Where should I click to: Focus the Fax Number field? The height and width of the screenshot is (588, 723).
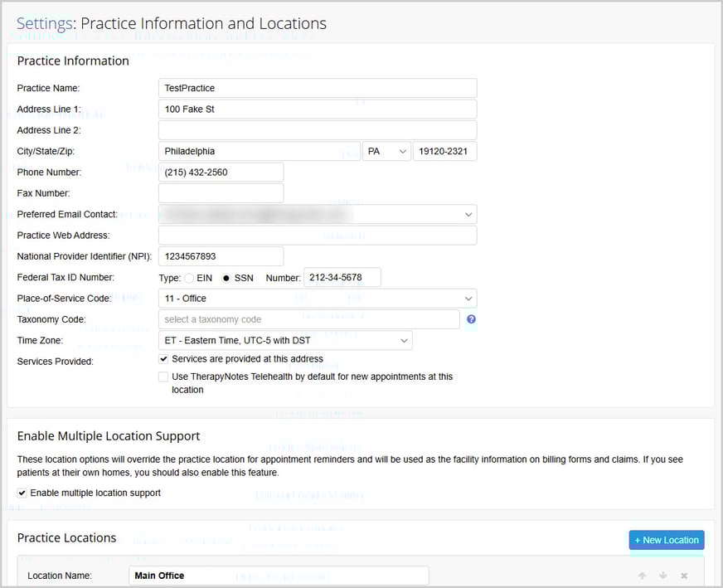221,193
